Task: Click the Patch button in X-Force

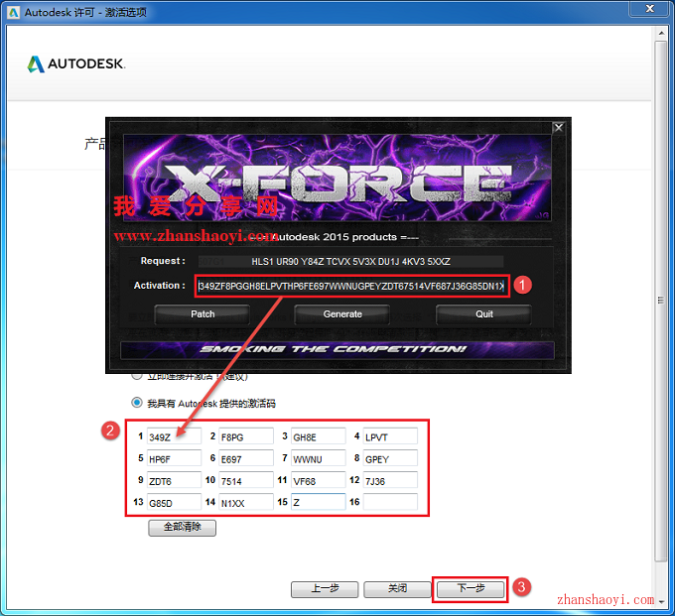Action: tap(202, 314)
